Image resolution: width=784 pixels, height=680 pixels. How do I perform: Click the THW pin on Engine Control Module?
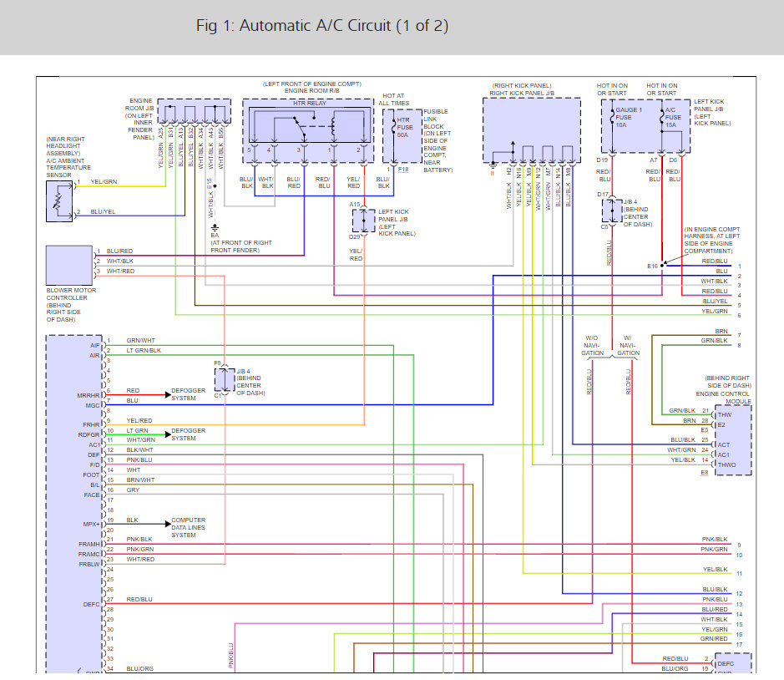point(725,415)
